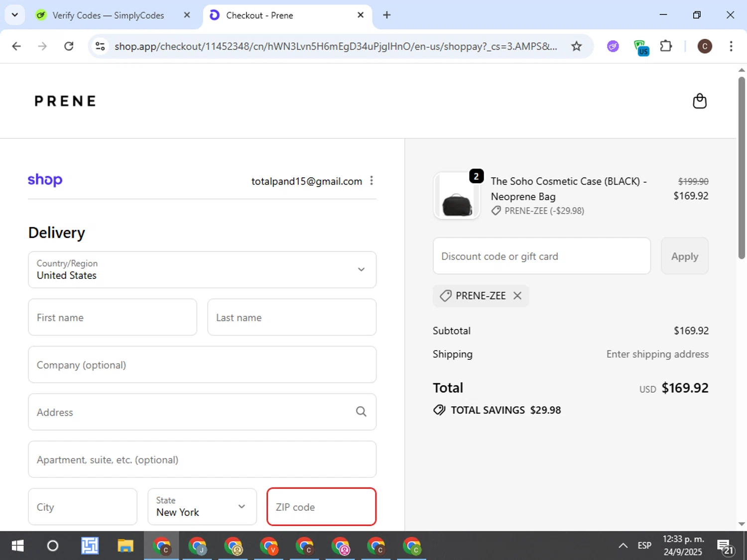Image resolution: width=747 pixels, height=560 pixels.
Task: Expand the Country/Region dropdown
Action: point(202,269)
